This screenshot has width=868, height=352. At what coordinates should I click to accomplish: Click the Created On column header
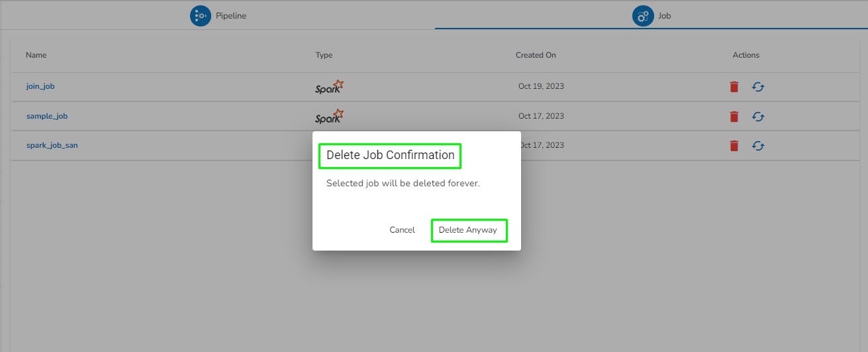pyautogui.click(x=536, y=55)
